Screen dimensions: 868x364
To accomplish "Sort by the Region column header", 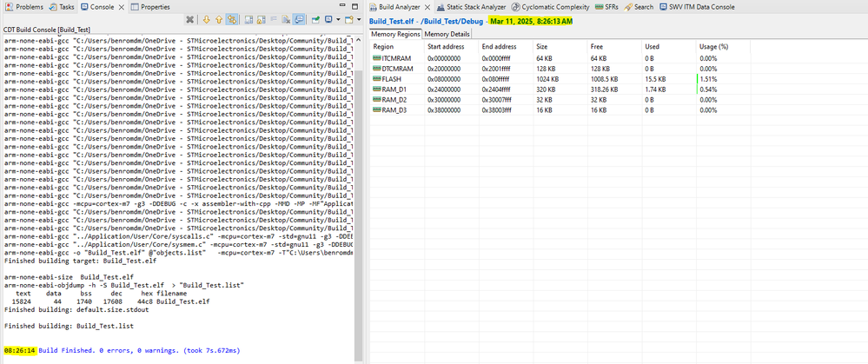I will pyautogui.click(x=396, y=47).
